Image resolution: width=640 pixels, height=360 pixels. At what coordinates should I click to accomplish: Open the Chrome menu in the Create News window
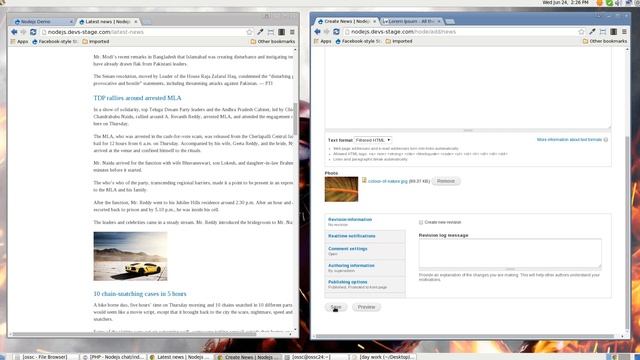click(x=624, y=31)
